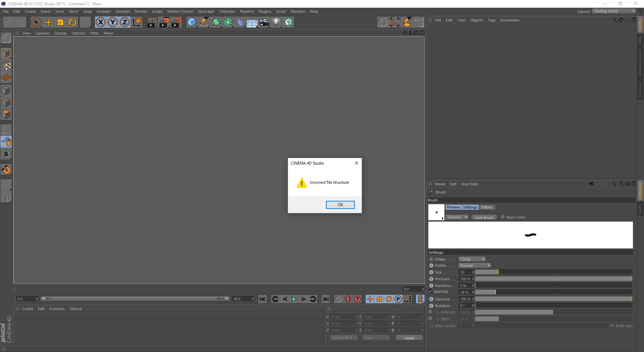Select Polygons mode orange-face cube icon
Viewport: 644px width, 352px height.
point(6,115)
